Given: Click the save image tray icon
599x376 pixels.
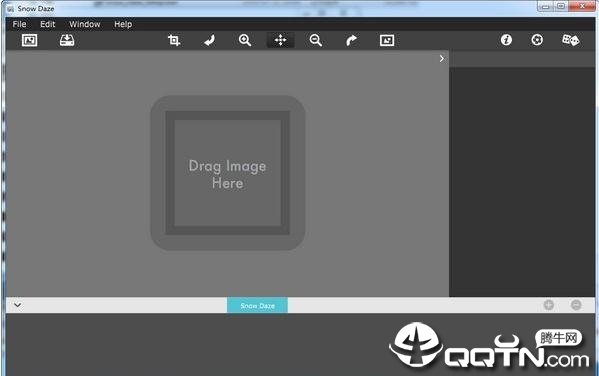Looking at the screenshot, I should [67, 40].
